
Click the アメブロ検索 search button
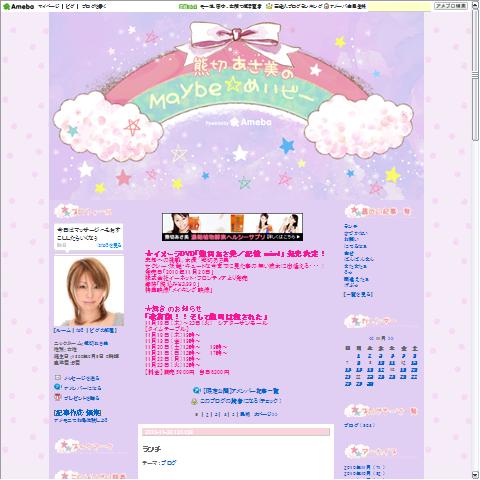pyautogui.click(x=451, y=6)
